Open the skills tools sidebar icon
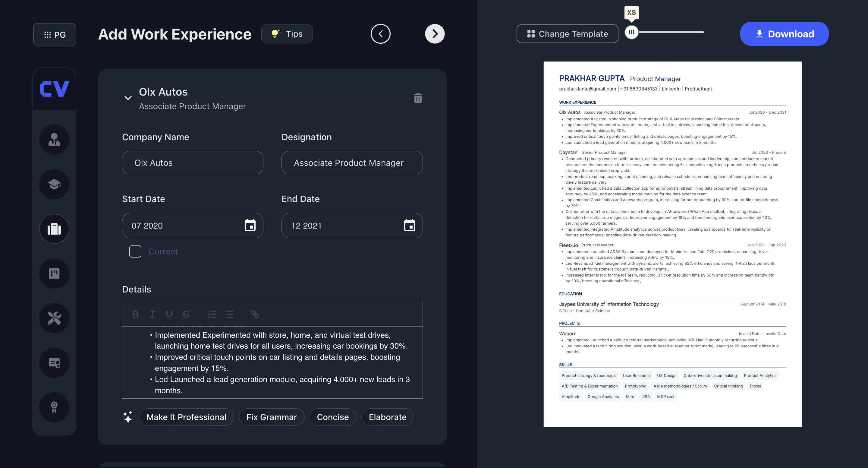 coord(54,318)
